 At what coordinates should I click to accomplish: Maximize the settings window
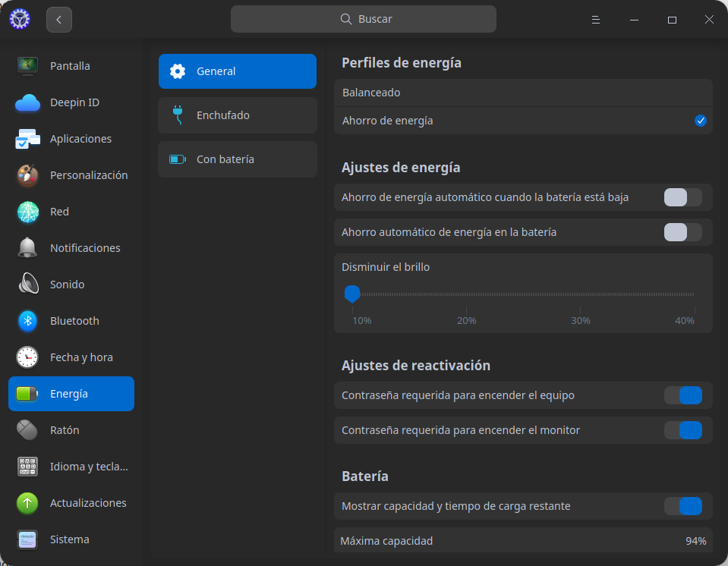click(x=672, y=20)
